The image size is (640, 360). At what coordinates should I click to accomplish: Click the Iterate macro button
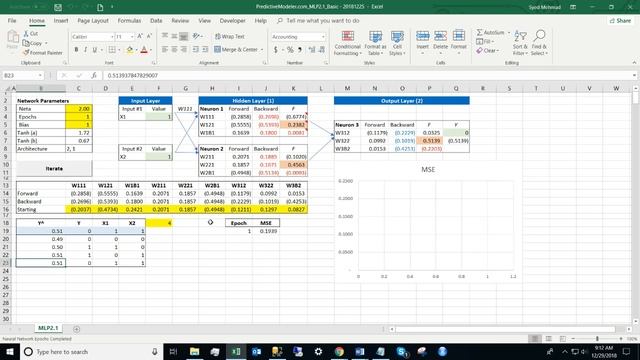54,168
